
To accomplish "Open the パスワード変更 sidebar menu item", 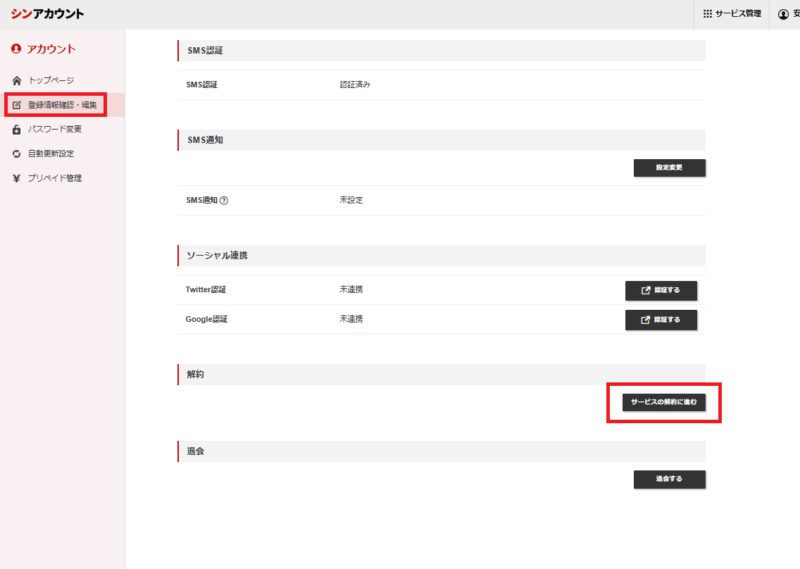I will pyautogui.click(x=55, y=129).
